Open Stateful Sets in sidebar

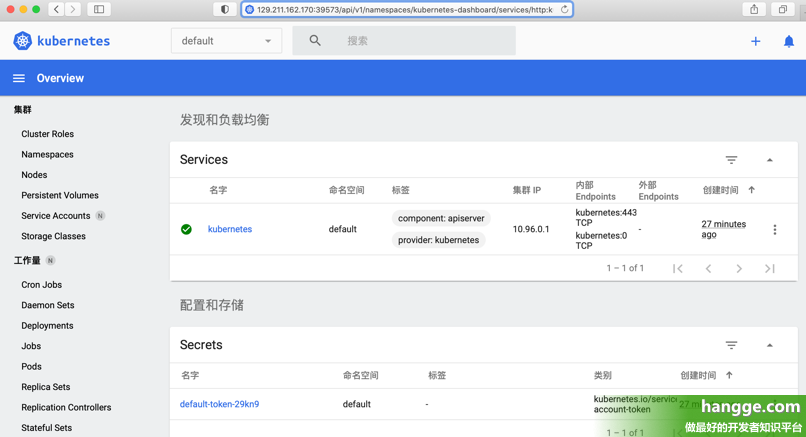[x=46, y=428]
